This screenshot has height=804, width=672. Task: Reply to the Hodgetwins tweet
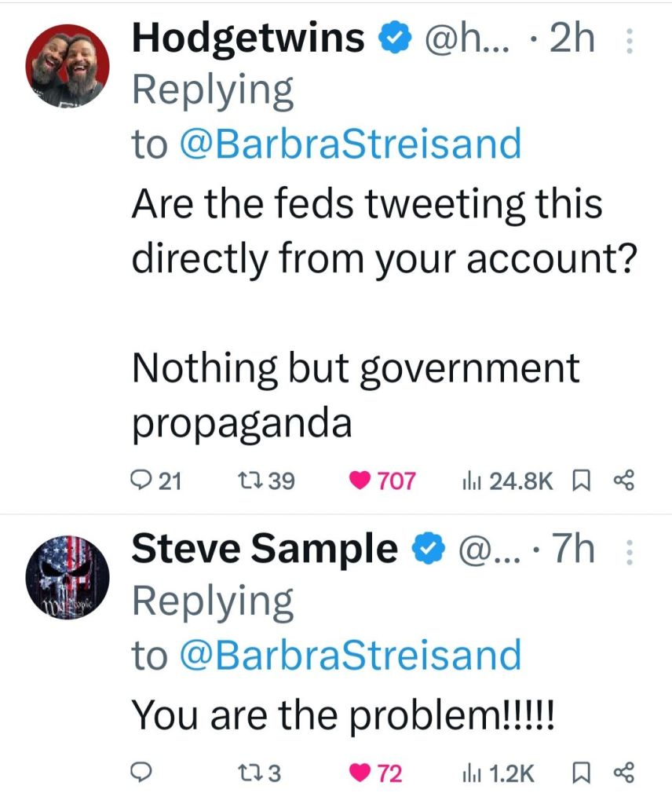144,480
